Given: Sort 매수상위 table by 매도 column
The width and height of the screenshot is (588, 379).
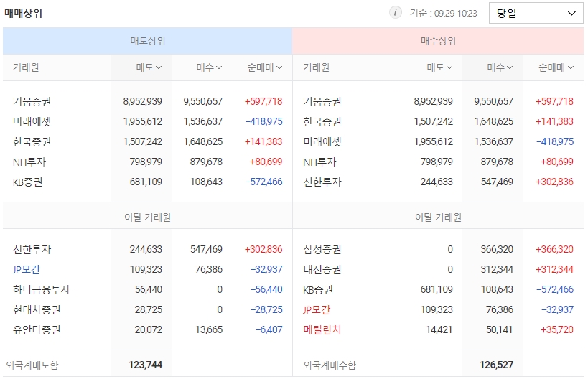Looking at the screenshot, I should pyautogui.click(x=439, y=67).
